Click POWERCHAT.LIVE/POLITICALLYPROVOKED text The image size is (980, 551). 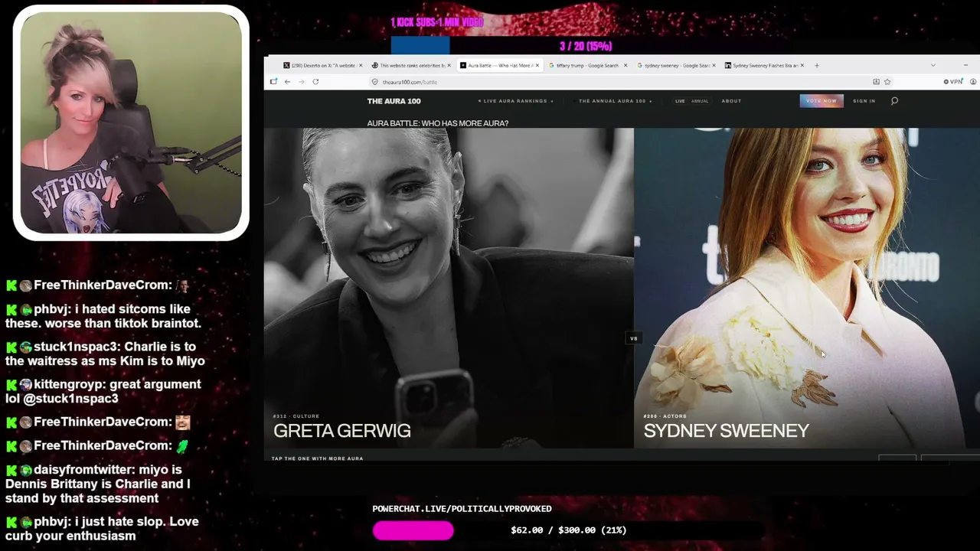462,509
